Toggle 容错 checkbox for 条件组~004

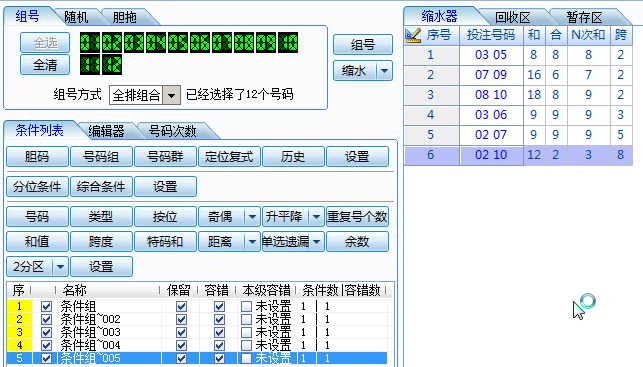[219, 345]
